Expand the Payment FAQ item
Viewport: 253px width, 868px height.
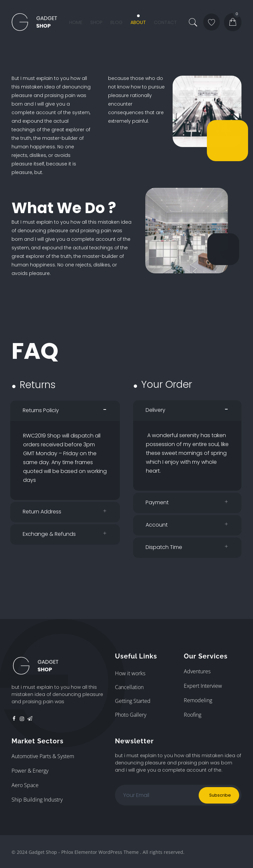click(187, 502)
